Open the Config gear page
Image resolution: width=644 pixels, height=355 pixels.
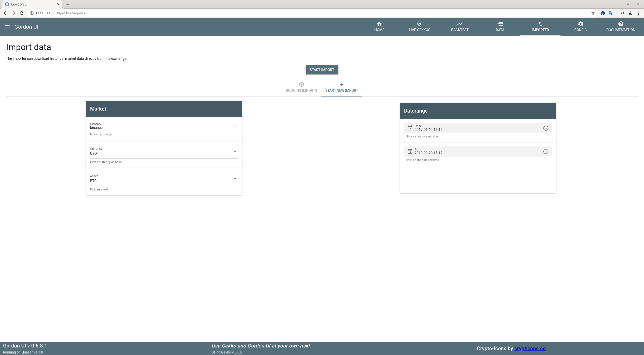point(580,27)
